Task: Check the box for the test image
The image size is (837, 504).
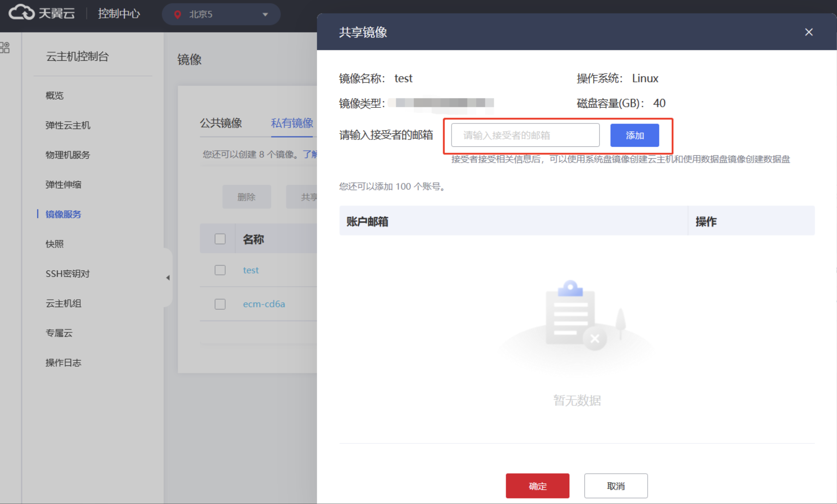Action: coord(220,270)
